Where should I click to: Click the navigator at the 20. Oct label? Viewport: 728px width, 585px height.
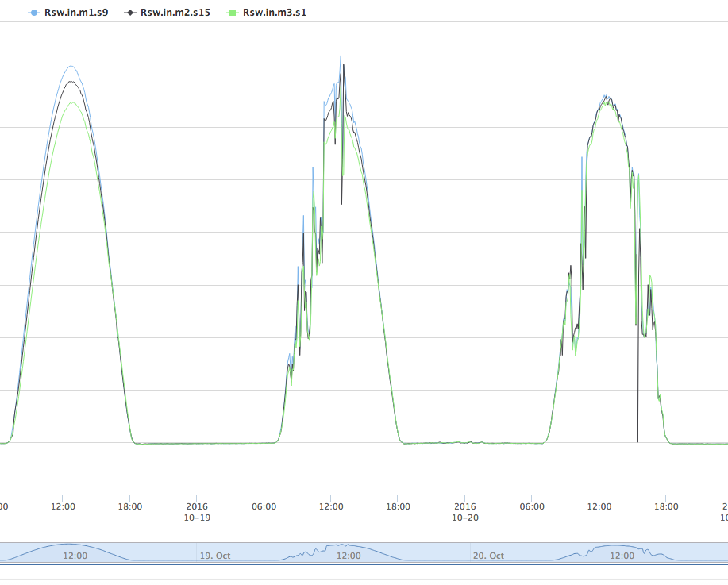[487, 556]
